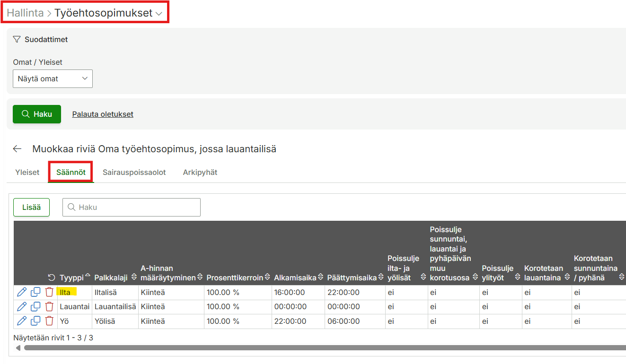Delete the Yö rule with trash icon
This screenshot has width=626, height=364.
coord(49,321)
